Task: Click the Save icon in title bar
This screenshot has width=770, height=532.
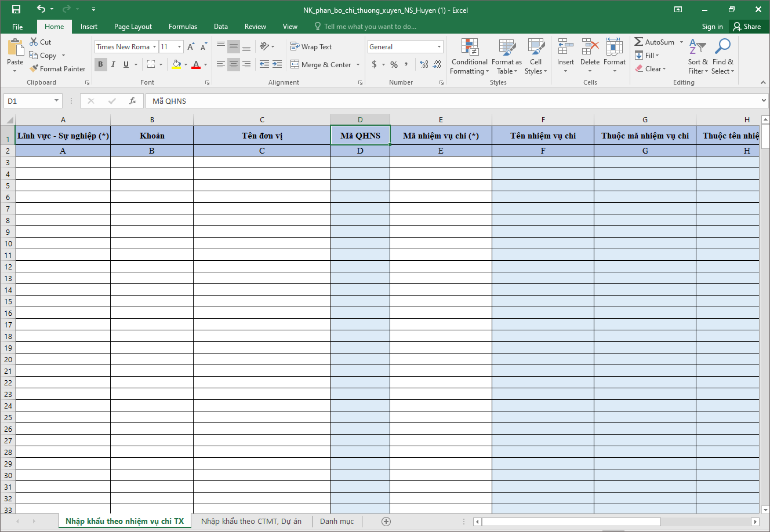Action: pyautogui.click(x=16, y=9)
